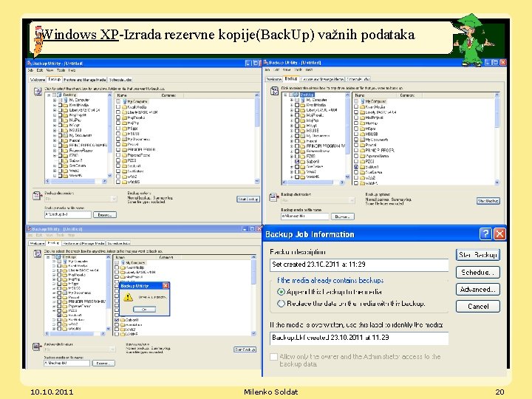Open the Advanced... backup options

478,290
